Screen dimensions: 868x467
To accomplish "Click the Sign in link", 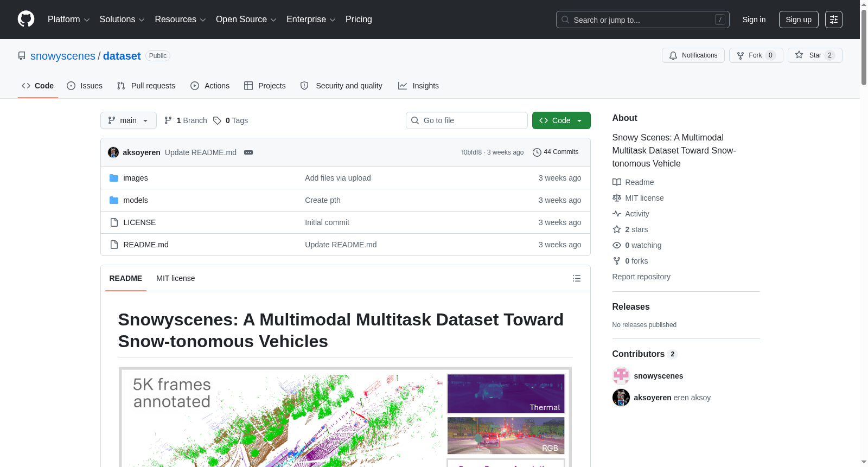I will pos(754,20).
